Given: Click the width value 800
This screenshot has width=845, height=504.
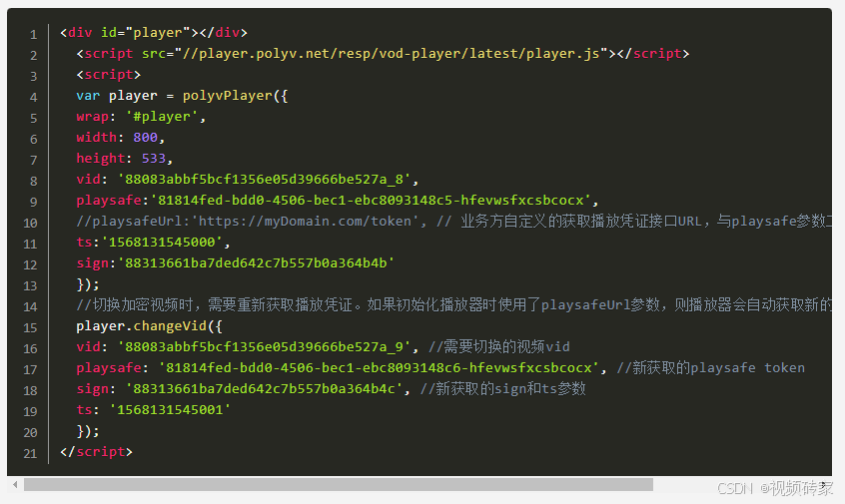Looking at the screenshot, I should 145,138.
